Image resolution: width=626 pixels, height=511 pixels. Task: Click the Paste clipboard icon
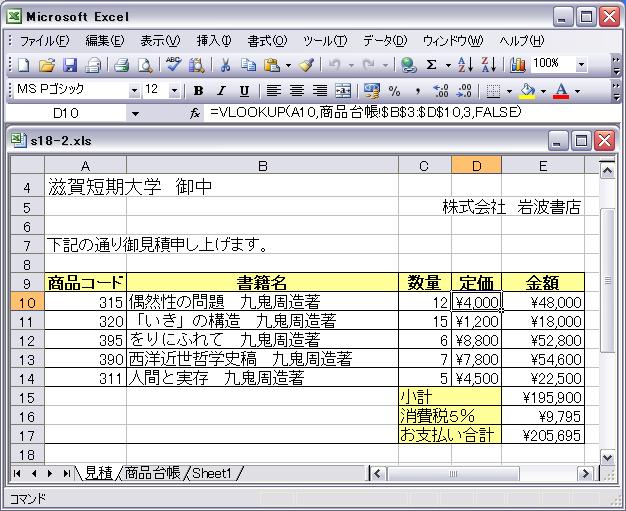point(272,65)
